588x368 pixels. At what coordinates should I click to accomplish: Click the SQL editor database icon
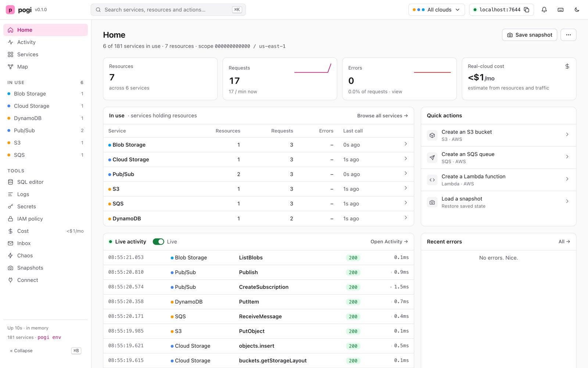[x=10, y=182]
